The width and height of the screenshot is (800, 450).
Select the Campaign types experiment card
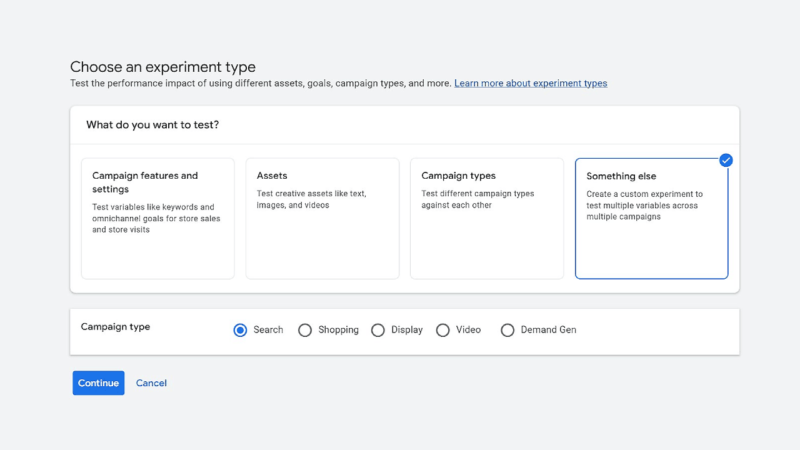(x=487, y=218)
